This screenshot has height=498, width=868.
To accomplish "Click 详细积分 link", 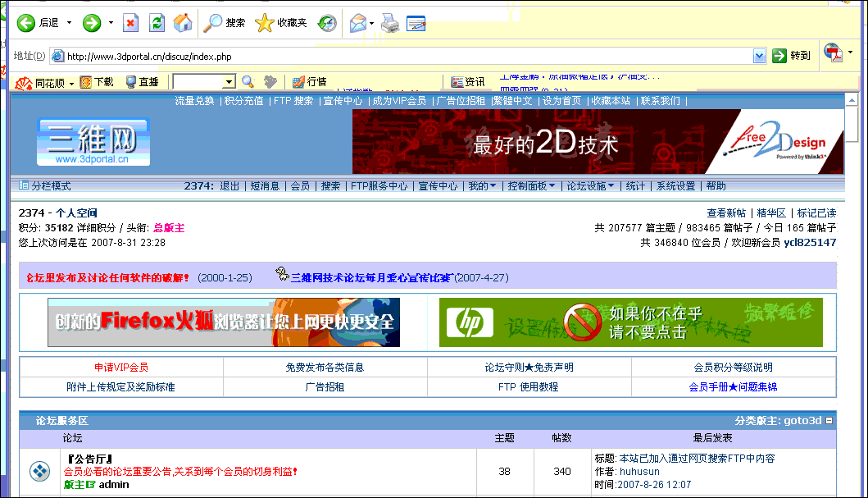I will click(x=96, y=228).
